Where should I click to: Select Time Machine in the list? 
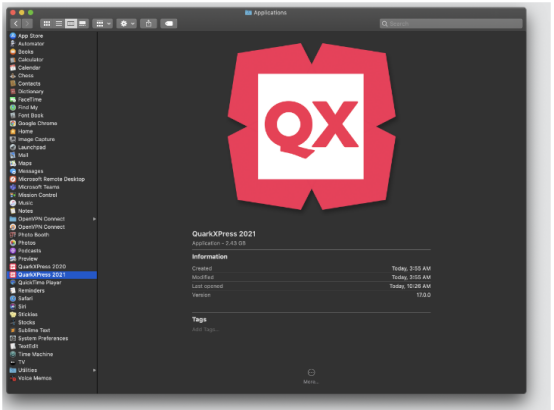(x=52, y=354)
